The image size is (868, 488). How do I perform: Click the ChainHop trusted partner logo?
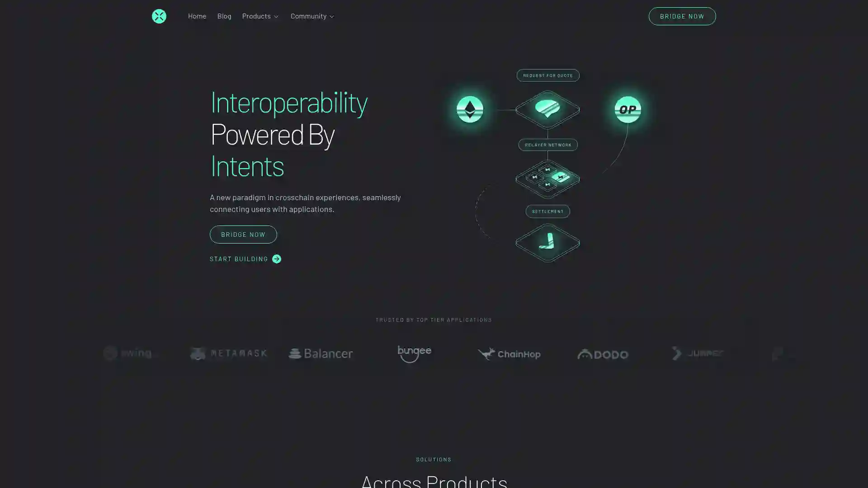point(509,353)
